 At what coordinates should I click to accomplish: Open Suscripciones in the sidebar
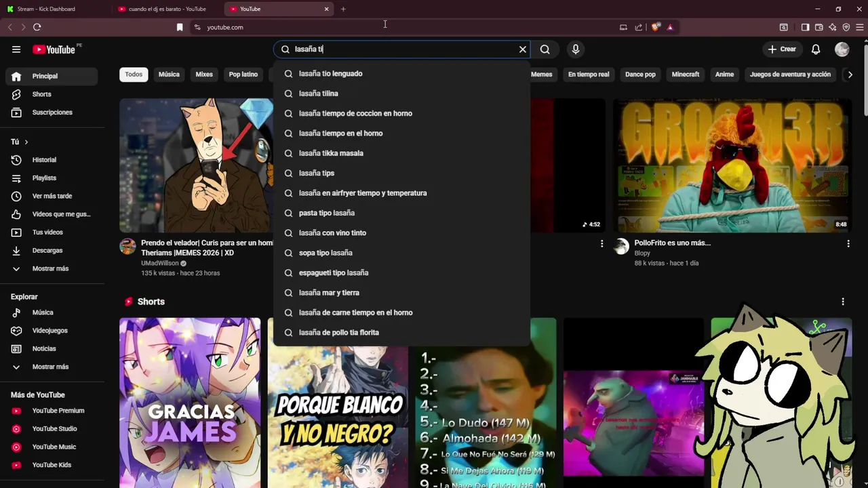click(52, 113)
